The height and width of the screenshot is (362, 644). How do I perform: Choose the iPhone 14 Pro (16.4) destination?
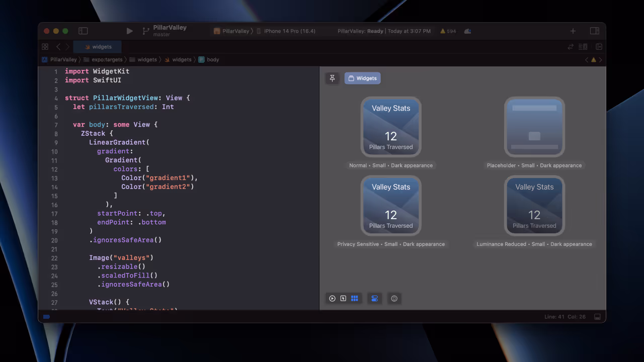286,31
